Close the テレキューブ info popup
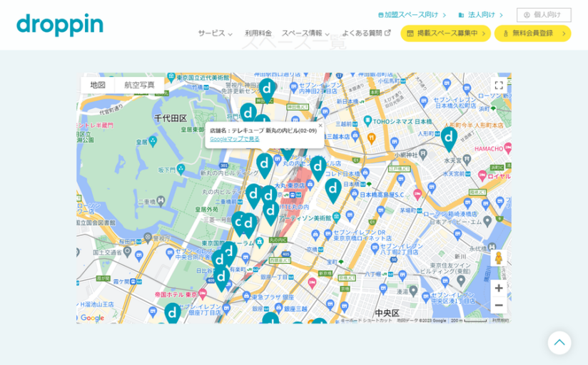Viewport: 588px width, 365px height. pos(320,125)
